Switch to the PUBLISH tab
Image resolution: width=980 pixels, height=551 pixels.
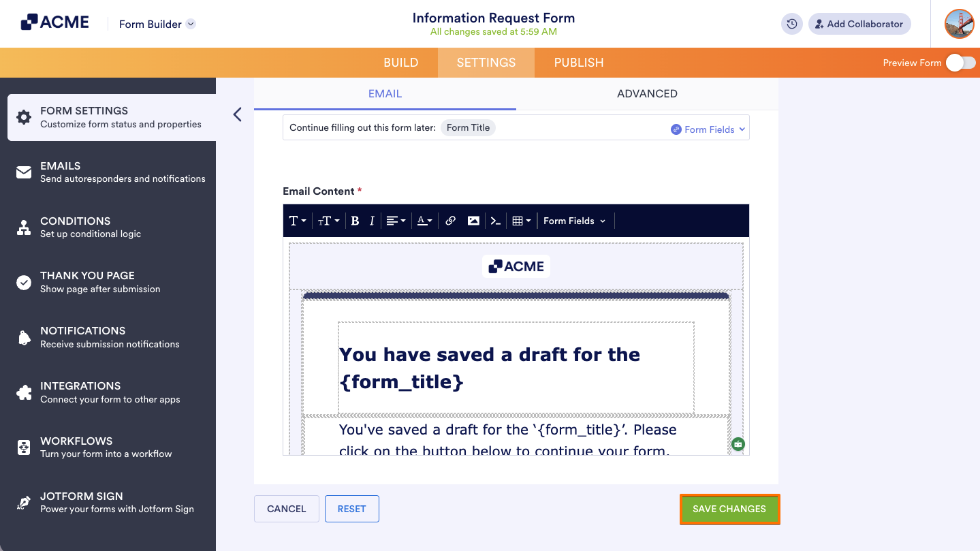pyautogui.click(x=578, y=62)
